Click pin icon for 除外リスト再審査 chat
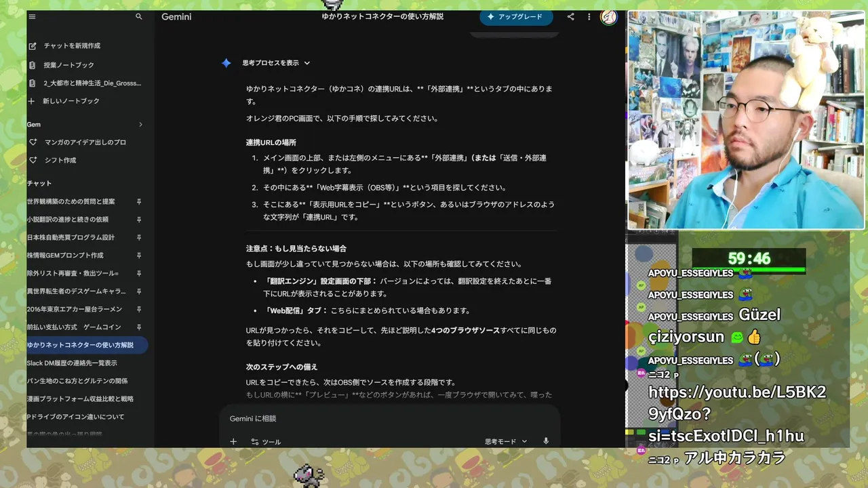This screenshot has width=868, height=488. [139, 273]
